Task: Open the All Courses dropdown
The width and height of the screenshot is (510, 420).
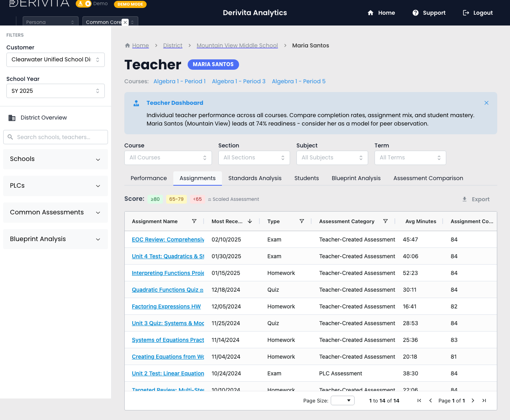Action: pyautogui.click(x=168, y=158)
